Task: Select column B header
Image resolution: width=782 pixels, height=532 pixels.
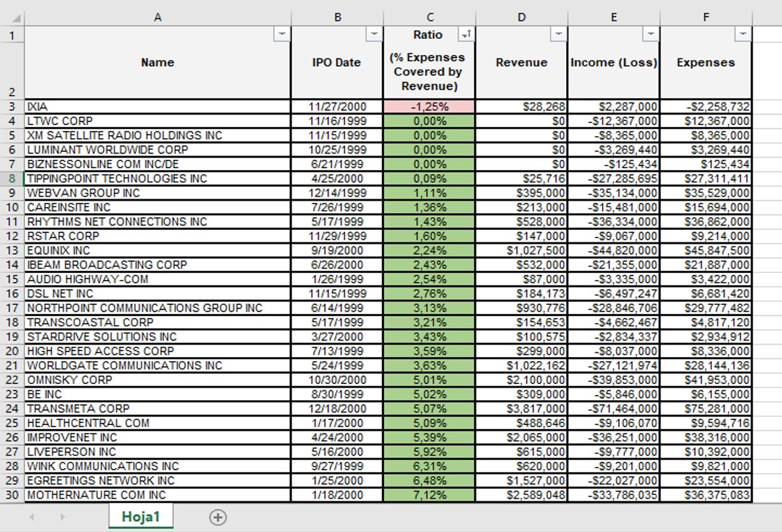Action: (x=338, y=17)
